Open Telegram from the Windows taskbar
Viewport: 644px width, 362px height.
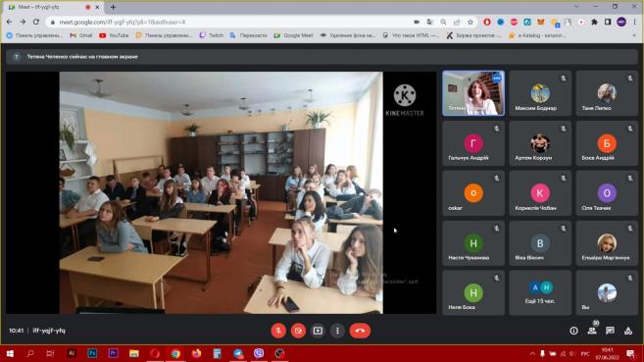pyautogui.click(x=238, y=354)
